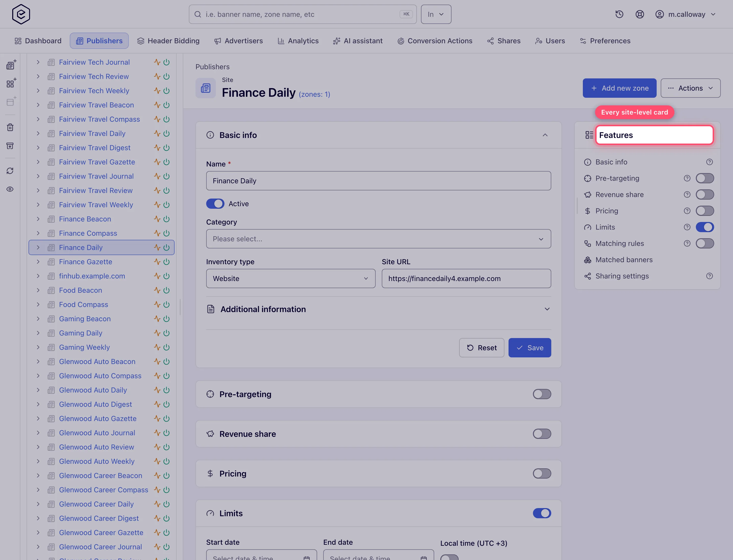Click the search input field
The height and width of the screenshot is (560, 733).
[x=303, y=14]
